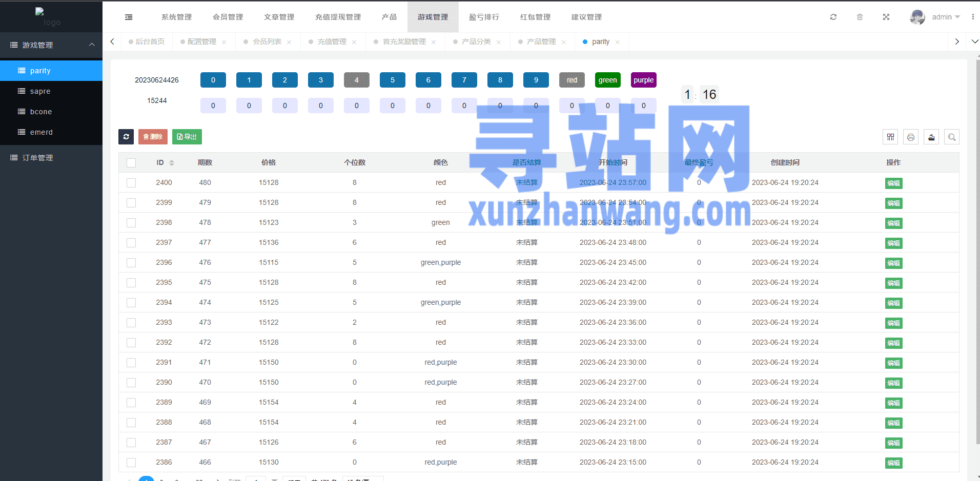The width and height of the screenshot is (980, 481).
Task: Toggle fullscreen mode icon in header
Action: click(886, 17)
